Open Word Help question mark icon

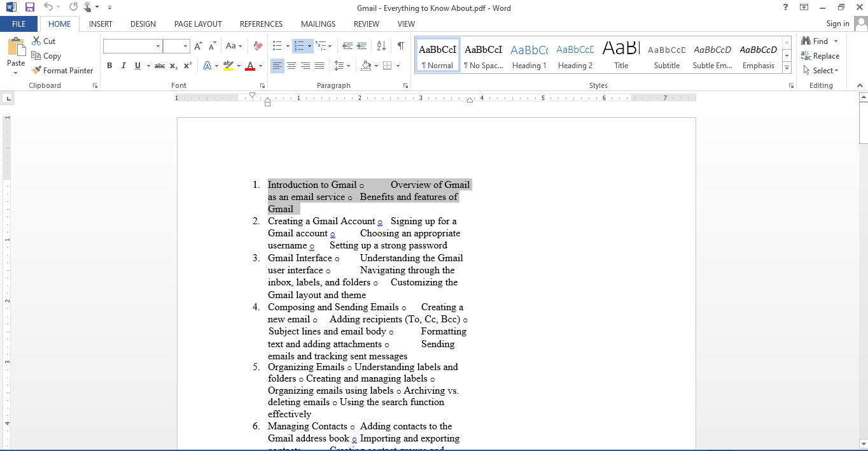786,8
